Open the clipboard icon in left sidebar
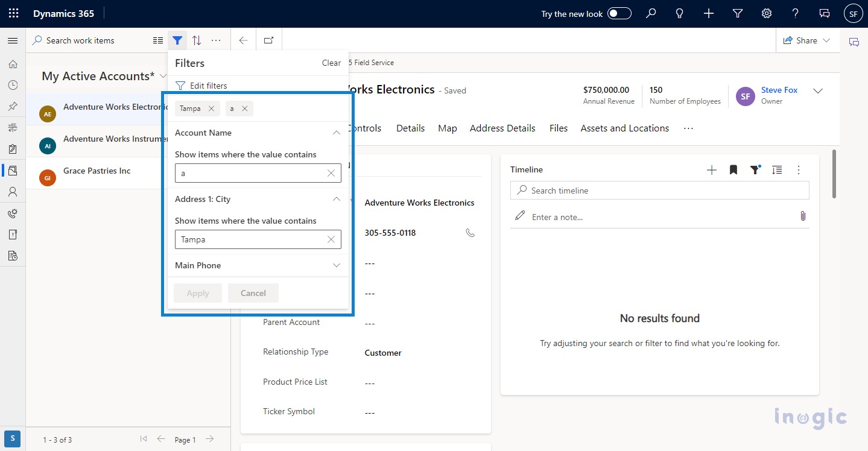868x451 pixels. [x=13, y=149]
